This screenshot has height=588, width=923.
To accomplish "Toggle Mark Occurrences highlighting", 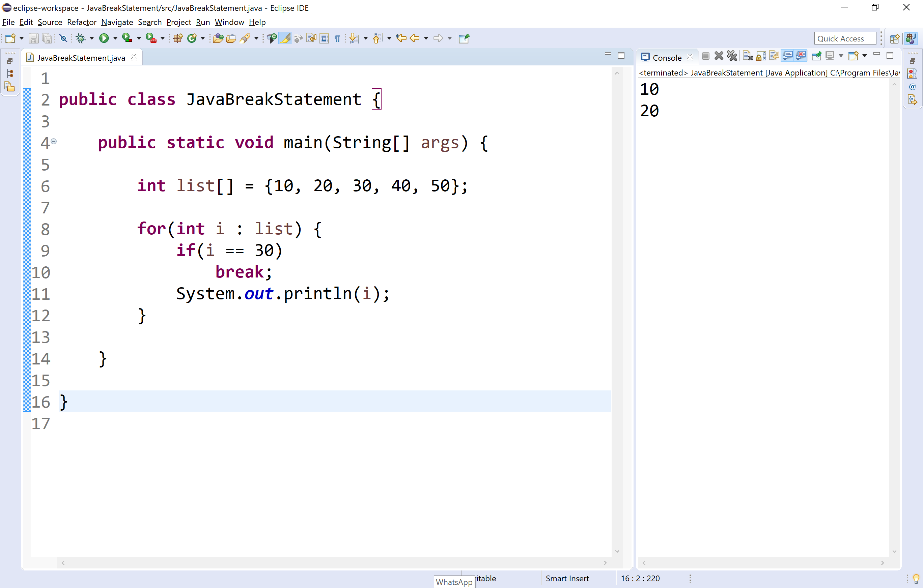I will pyautogui.click(x=285, y=38).
